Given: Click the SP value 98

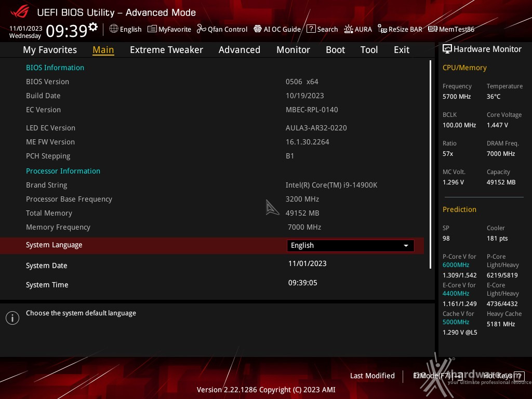Looking at the screenshot, I should (x=446, y=238).
